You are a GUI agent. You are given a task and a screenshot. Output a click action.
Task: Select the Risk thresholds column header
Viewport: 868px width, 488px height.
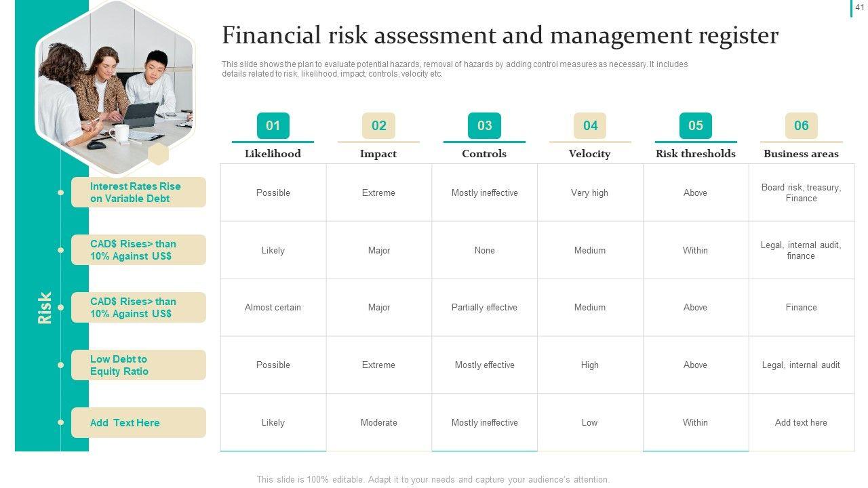point(696,154)
